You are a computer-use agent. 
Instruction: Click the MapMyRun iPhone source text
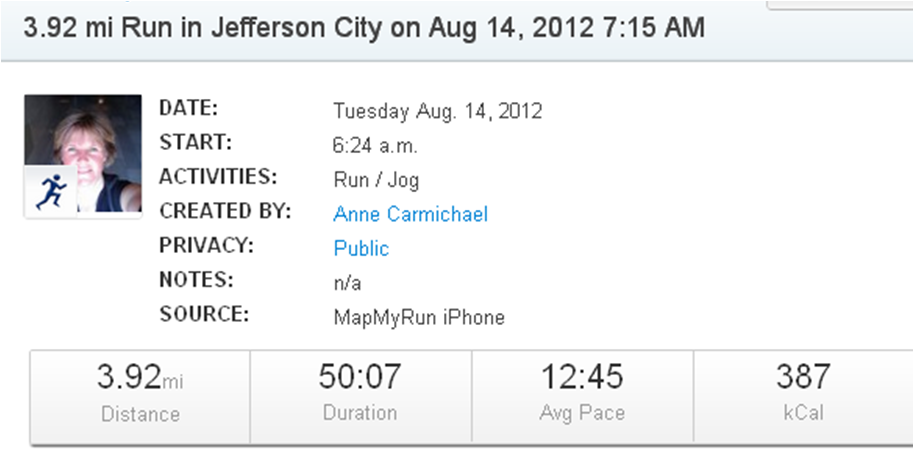coord(419,318)
